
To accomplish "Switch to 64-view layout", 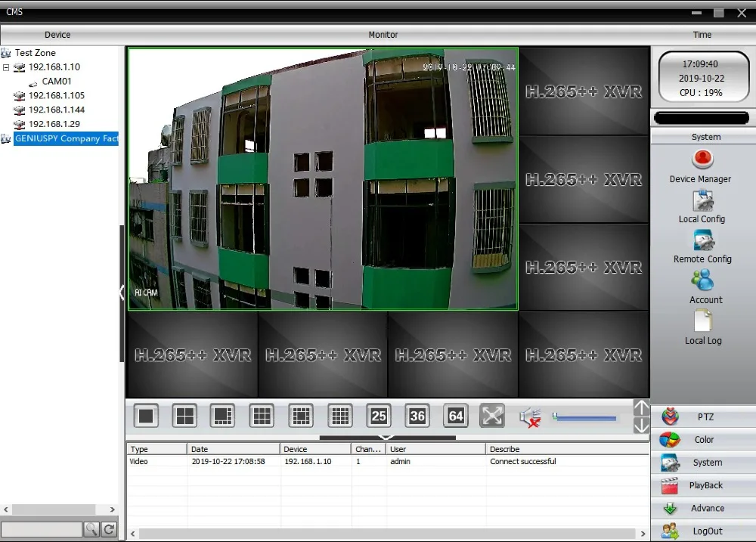I will [x=456, y=416].
